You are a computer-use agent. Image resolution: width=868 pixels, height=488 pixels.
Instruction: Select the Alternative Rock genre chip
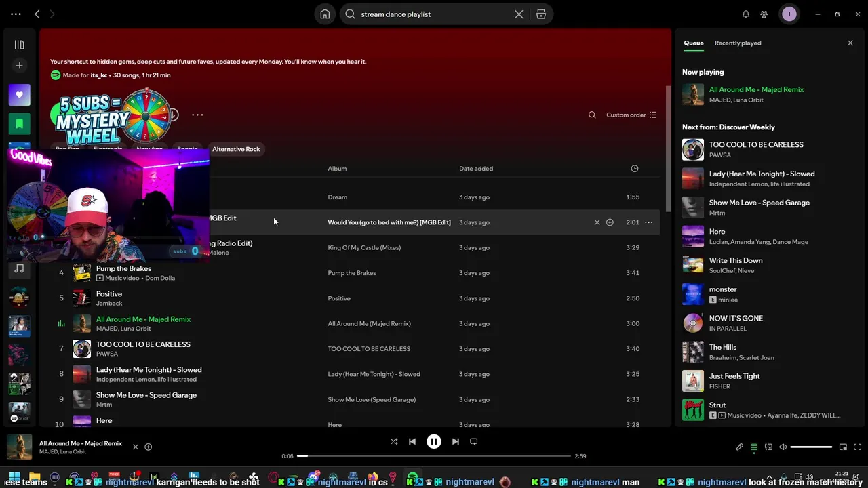pos(236,149)
